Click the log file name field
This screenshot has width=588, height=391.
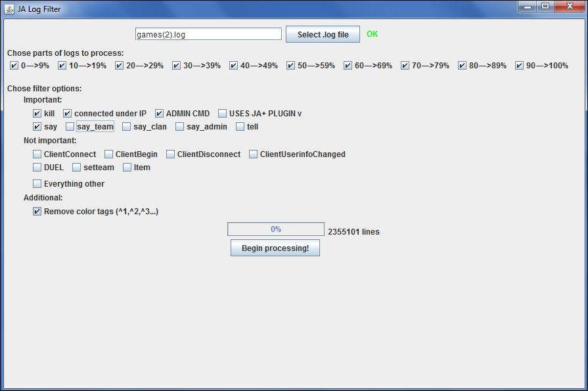tap(208, 34)
